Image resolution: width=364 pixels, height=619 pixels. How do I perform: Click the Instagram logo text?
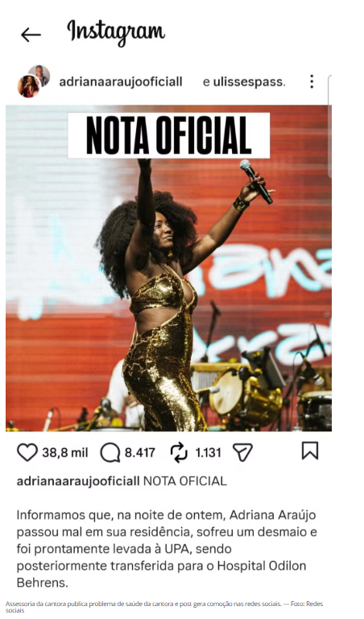(116, 32)
